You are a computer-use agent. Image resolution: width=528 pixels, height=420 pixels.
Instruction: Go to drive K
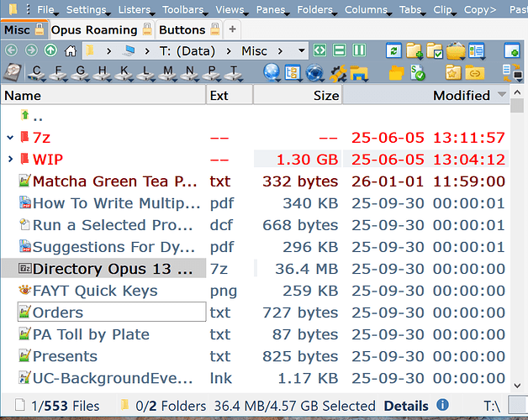coord(124,73)
